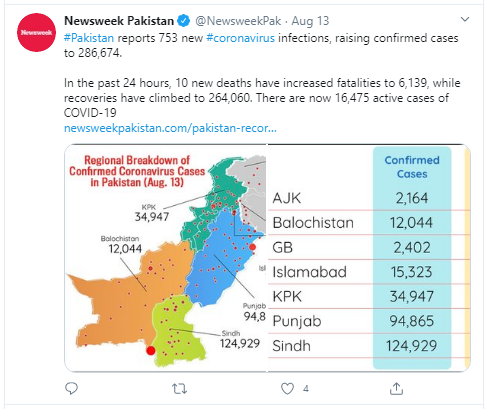491x409 pixels.
Task: Open the share tweet icon
Action: [396, 388]
